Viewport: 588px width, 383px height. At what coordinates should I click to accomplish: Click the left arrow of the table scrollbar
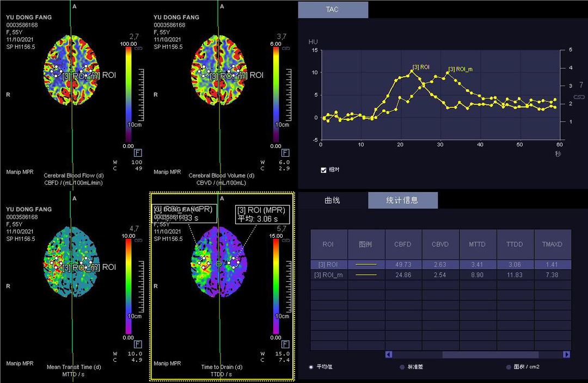pos(389,354)
